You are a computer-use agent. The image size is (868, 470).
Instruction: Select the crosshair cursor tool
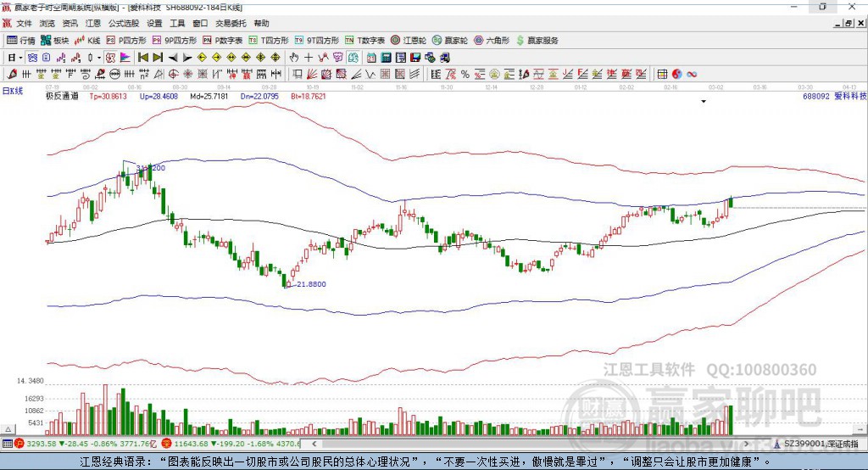coord(309,58)
